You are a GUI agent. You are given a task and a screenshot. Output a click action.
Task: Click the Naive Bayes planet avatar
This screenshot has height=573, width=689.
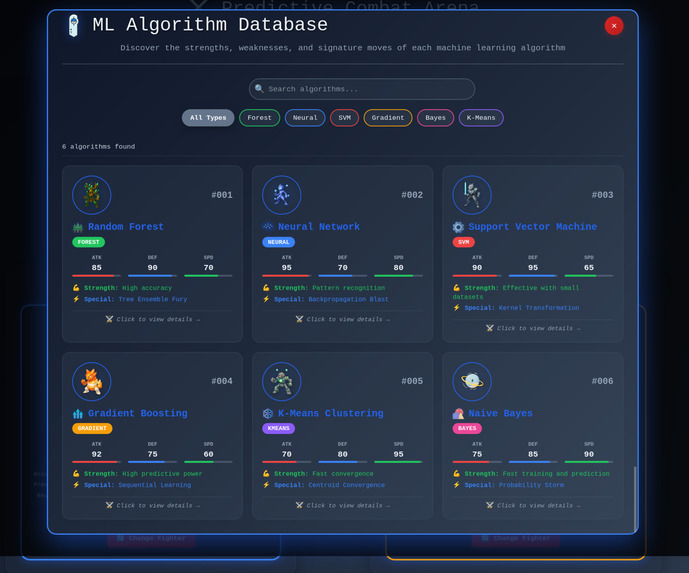pyautogui.click(x=472, y=381)
